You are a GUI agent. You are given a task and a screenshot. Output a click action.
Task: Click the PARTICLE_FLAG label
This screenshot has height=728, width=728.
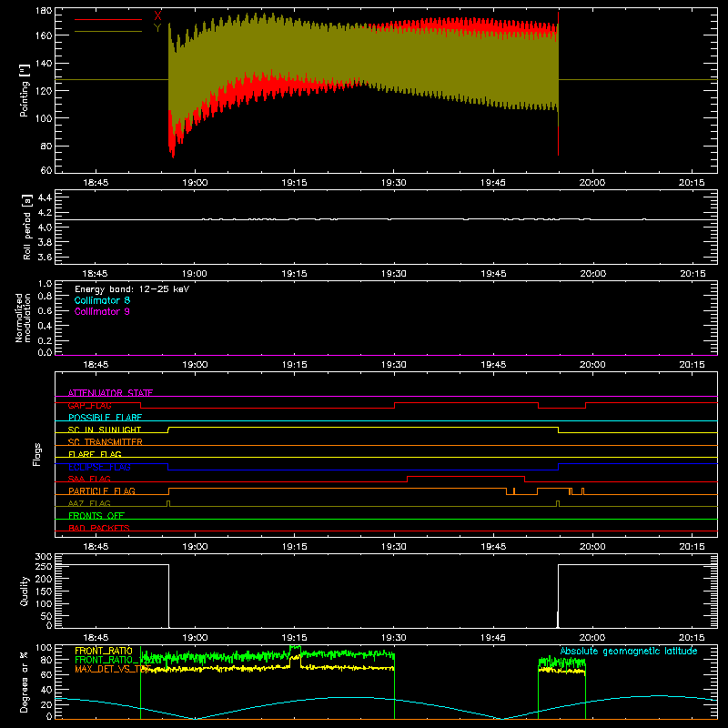point(102,490)
